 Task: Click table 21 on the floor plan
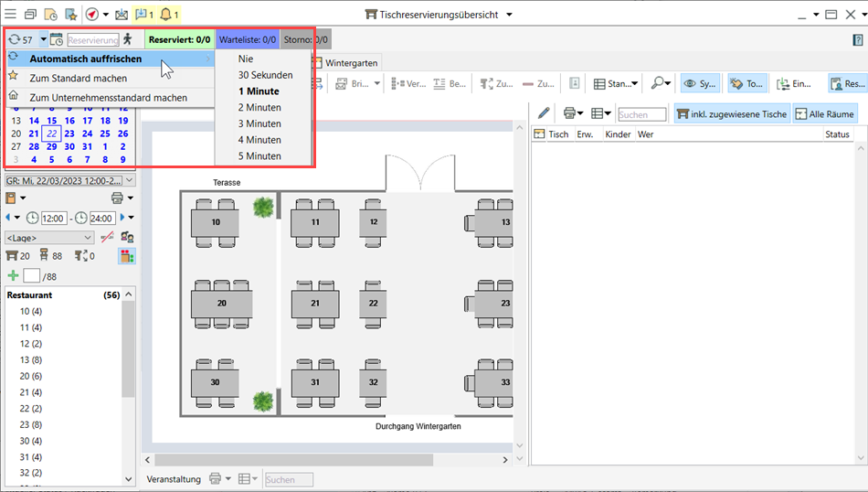click(315, 303)
